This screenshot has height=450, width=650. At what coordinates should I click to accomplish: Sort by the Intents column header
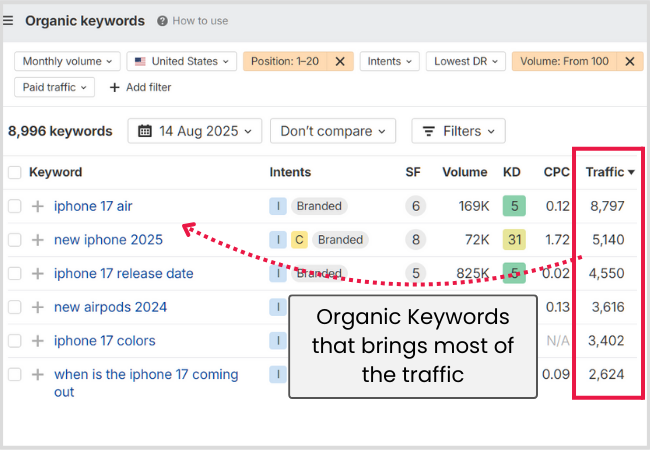pos(290,172)
